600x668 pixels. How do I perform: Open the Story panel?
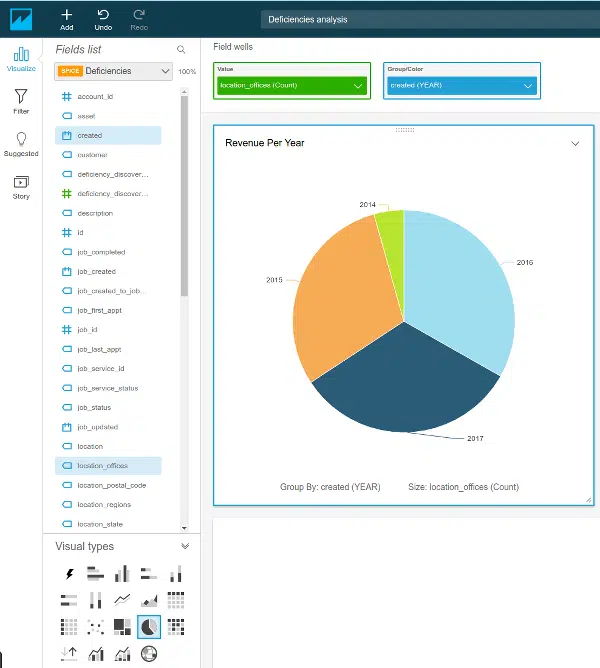[21, 187]
